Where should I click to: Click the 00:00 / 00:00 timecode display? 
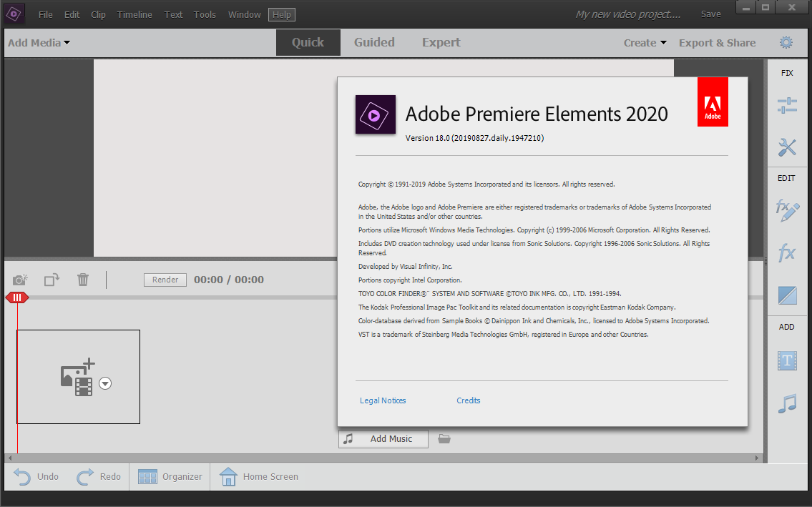pos(229,280)
